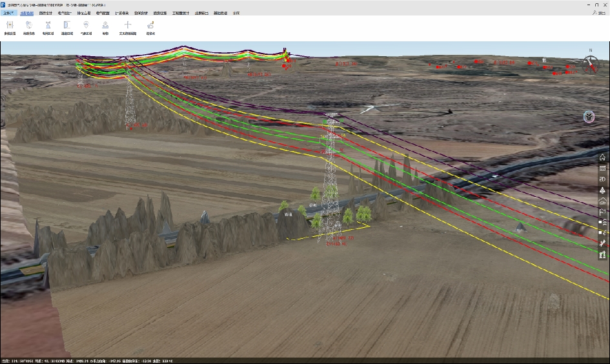The height and width of the screenshot is (364, 610).
Task: Click the home view icon on right sidebar
Action: point(602,157)
